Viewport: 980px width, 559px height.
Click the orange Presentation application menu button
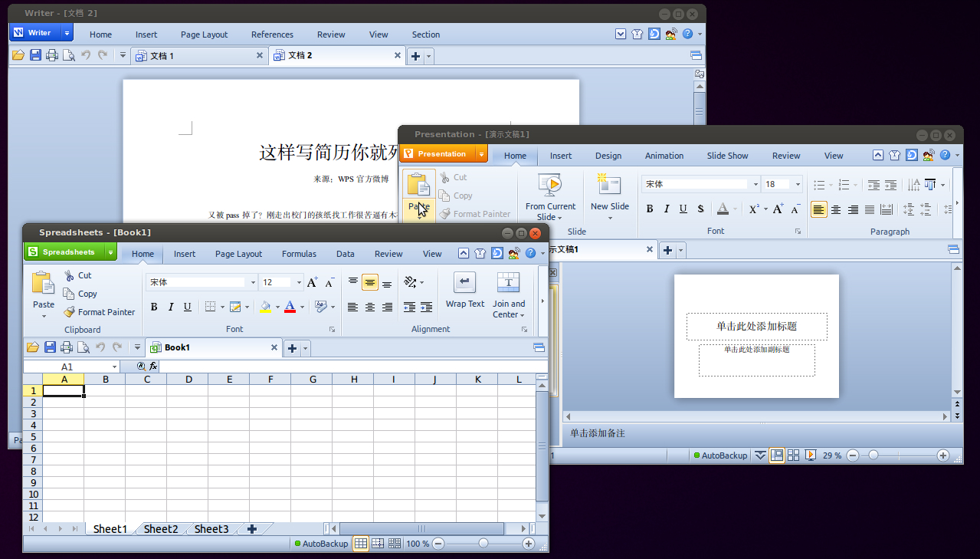[442, 154]
